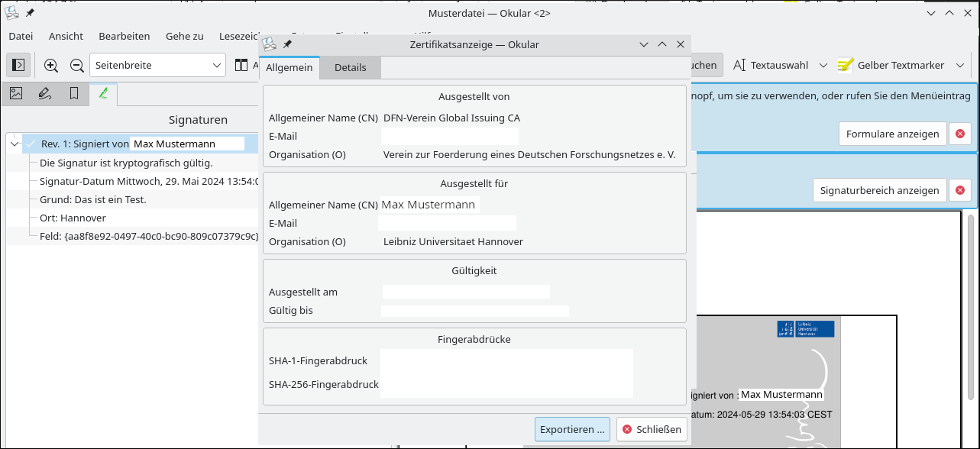The width and height of the screenshot is (980, 449).
Task: Maximize the Zertifikatsanzeige dialog
Action: pyautogui.click(x=662, y=44)
